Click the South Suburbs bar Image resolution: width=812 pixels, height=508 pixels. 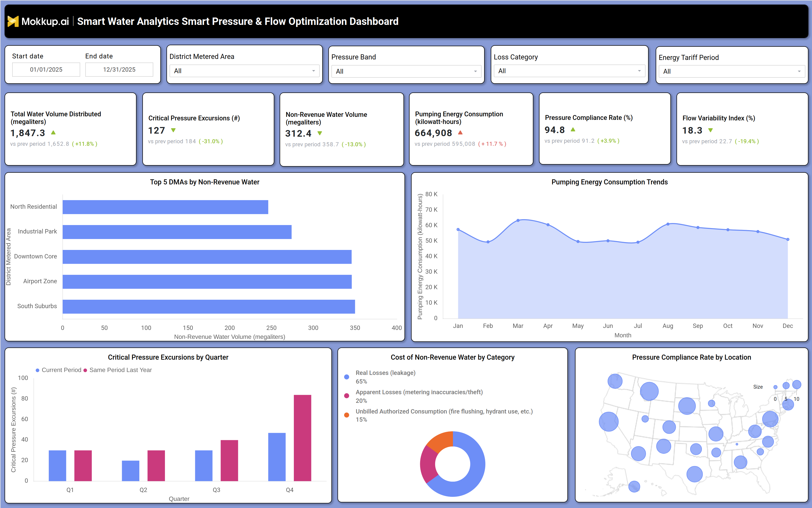[209, 306]
